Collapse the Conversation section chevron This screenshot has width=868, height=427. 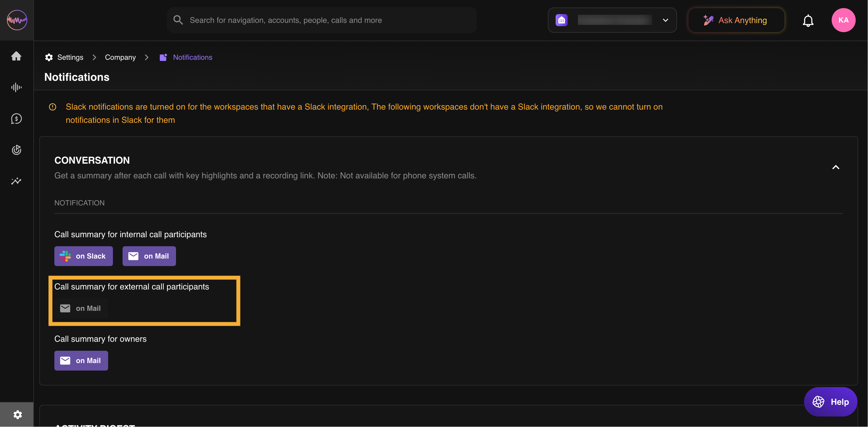click(836, 168)
